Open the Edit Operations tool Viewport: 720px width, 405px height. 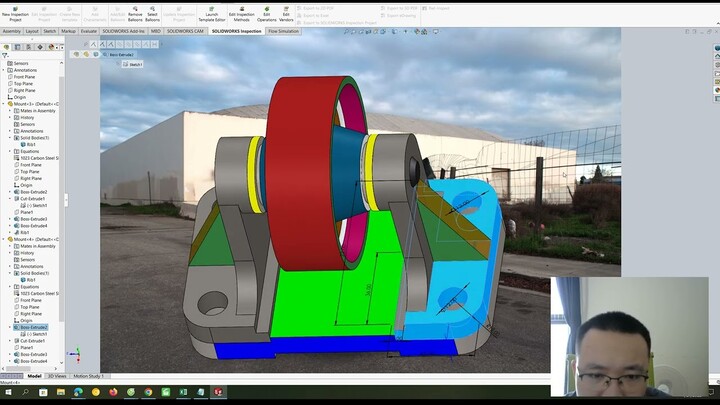(x=267, y=14)
